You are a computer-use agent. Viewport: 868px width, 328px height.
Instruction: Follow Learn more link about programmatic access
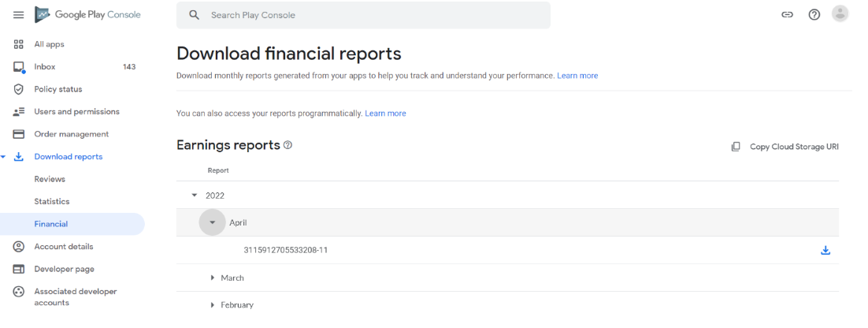click(385, 114)
